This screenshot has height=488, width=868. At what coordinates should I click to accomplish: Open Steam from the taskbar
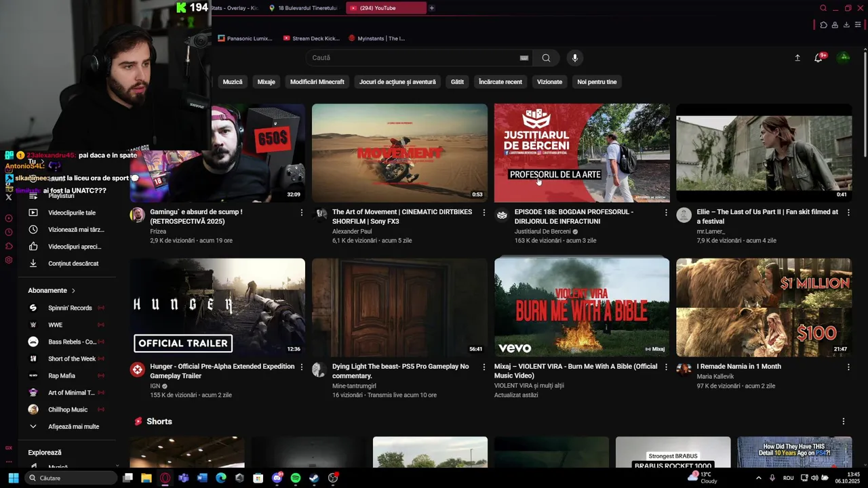click(x=314, y=478)
